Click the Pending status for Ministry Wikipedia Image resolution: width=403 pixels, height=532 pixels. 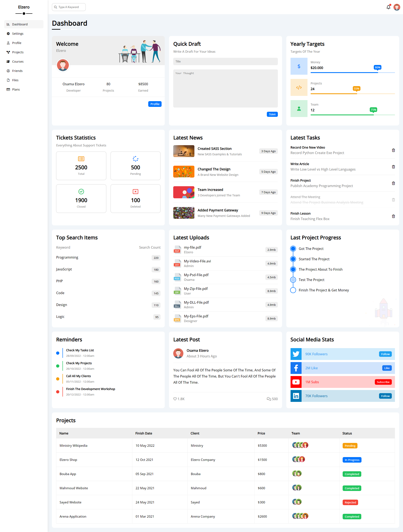click(350, 446)
